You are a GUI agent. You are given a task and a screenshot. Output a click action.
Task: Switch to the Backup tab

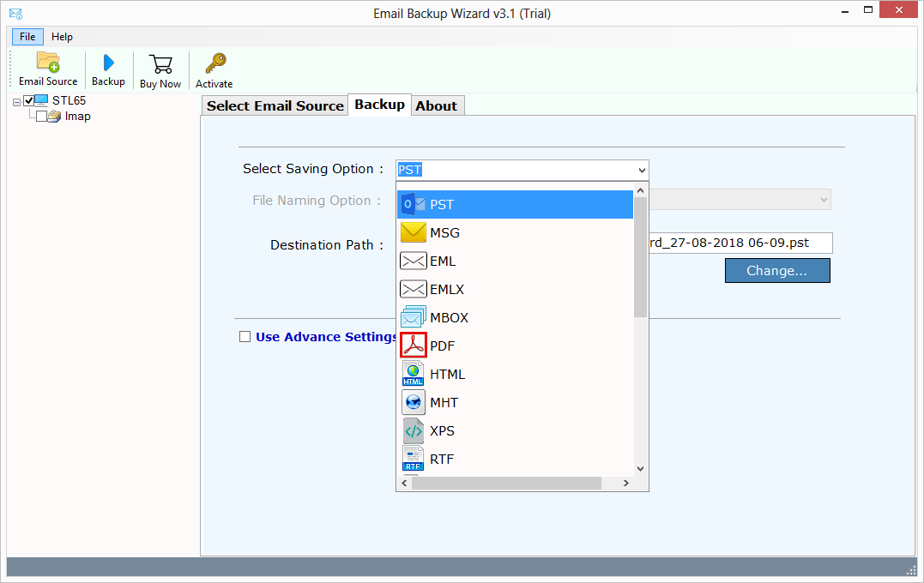click(x=379, y=105)
